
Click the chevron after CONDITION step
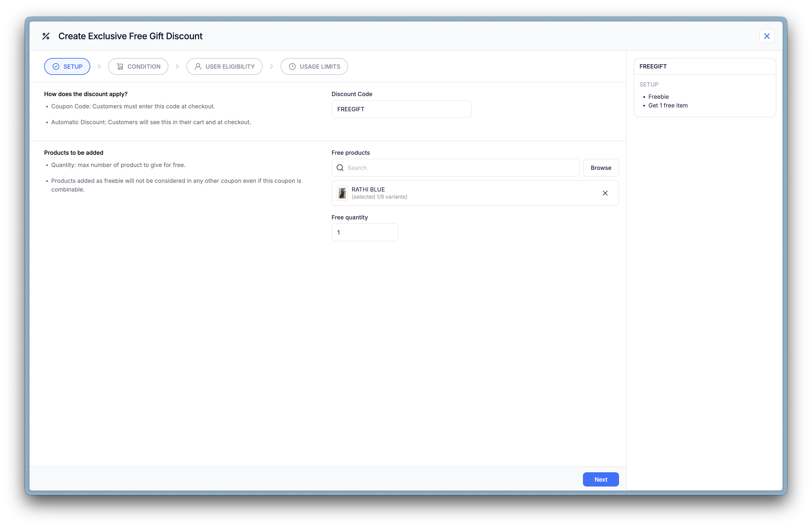point(177,66)
